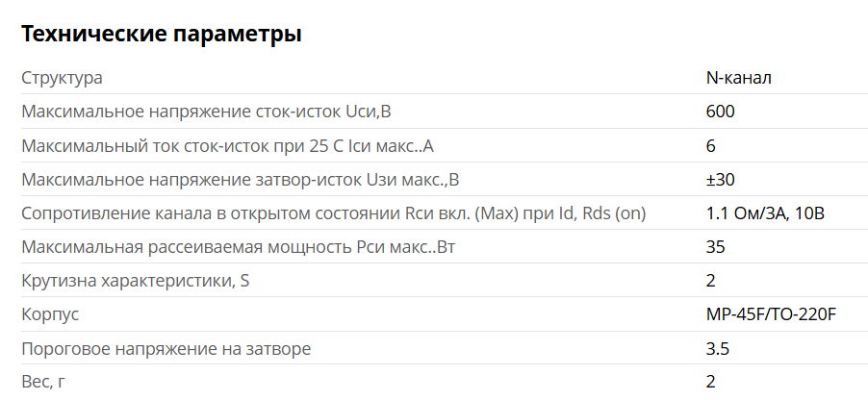The height and width of the screenshot is (400, 868).
Task: Select the 600 drain-source voltage value
Action: pos(720,112)
